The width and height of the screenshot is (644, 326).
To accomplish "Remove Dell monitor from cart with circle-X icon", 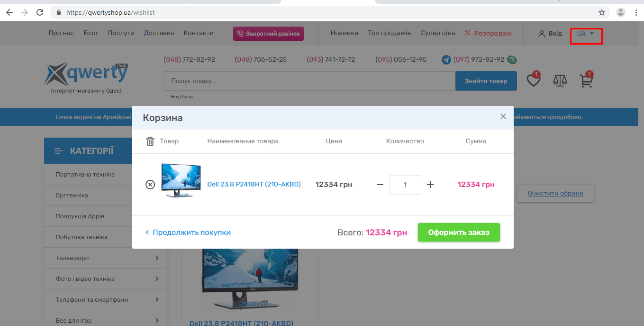I will click(150, 185).
